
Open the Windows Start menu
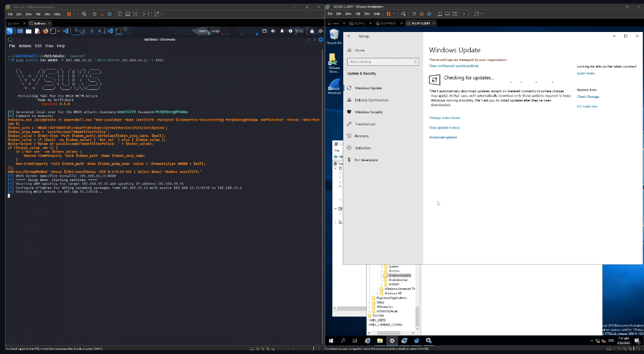tap(331, 340)
